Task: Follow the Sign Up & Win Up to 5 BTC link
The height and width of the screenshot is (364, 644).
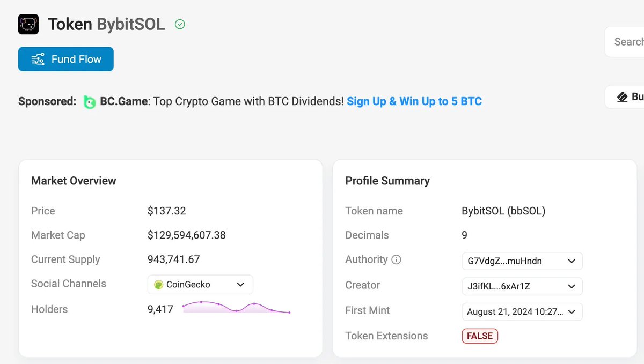Action: point(414,101)
